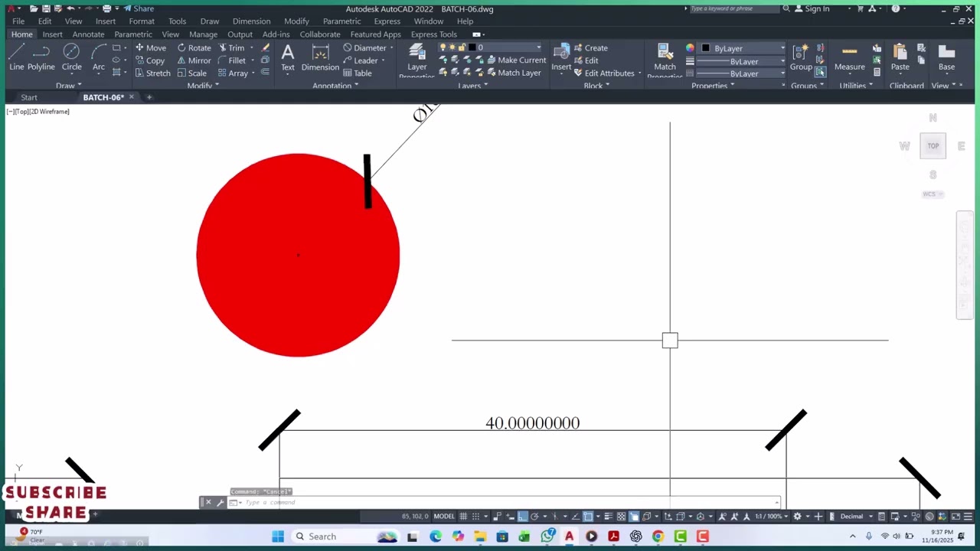The width and height of the screenshot is (980, 551).
Task: Open the Parametric ribbon tab
Action: tap(133, 34)
